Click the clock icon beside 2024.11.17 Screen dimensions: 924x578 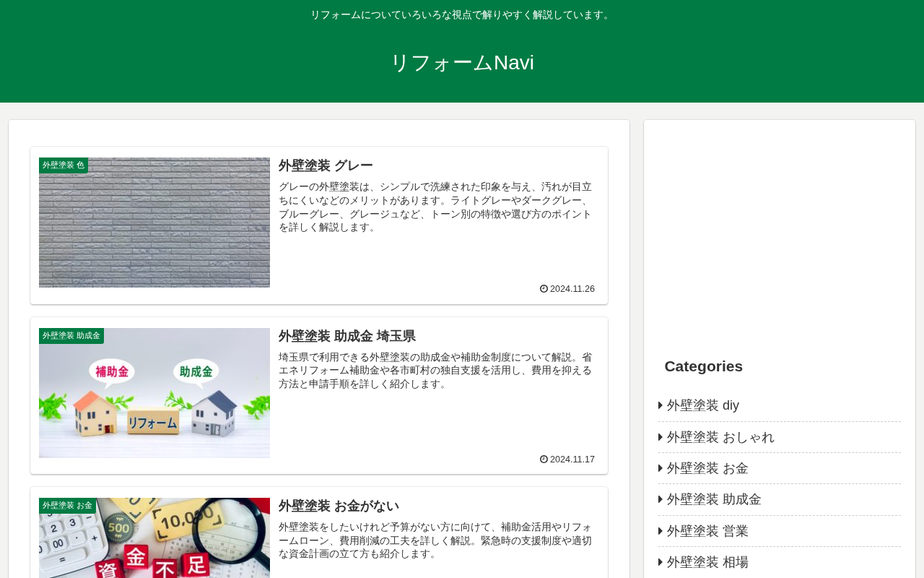[544, 459]
